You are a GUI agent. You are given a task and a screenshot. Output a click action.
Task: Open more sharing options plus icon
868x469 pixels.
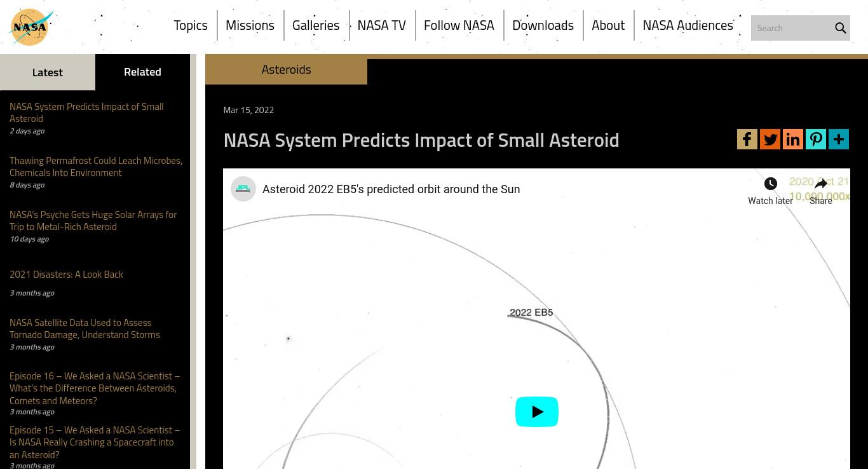coord(839,139)
